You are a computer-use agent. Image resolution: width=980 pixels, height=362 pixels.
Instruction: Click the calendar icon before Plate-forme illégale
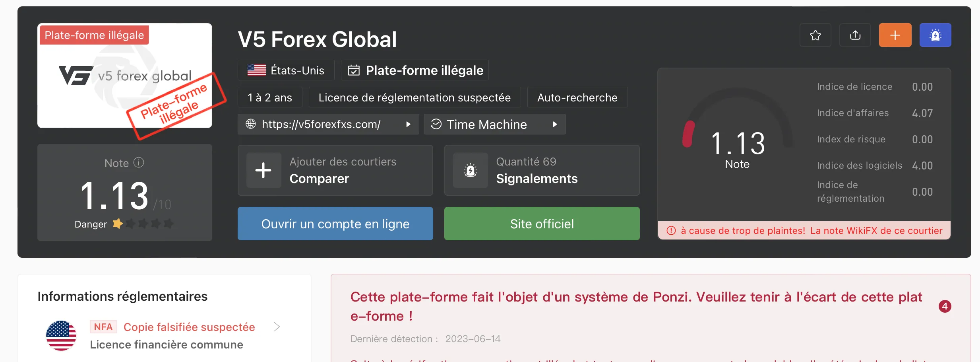tap(354, 70)
